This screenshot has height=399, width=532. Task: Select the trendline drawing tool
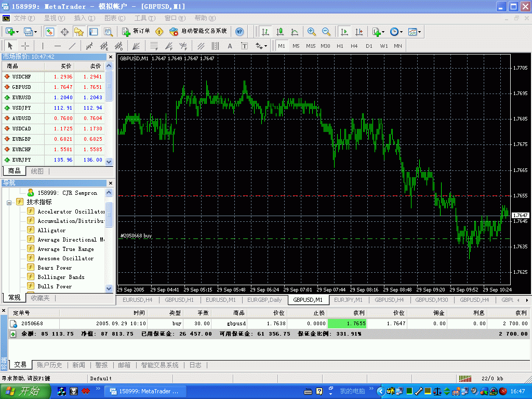72,46
